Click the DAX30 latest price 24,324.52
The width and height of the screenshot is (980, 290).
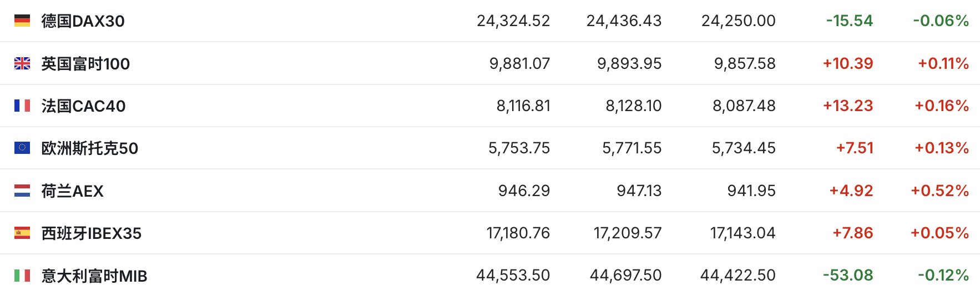(513, 21)
